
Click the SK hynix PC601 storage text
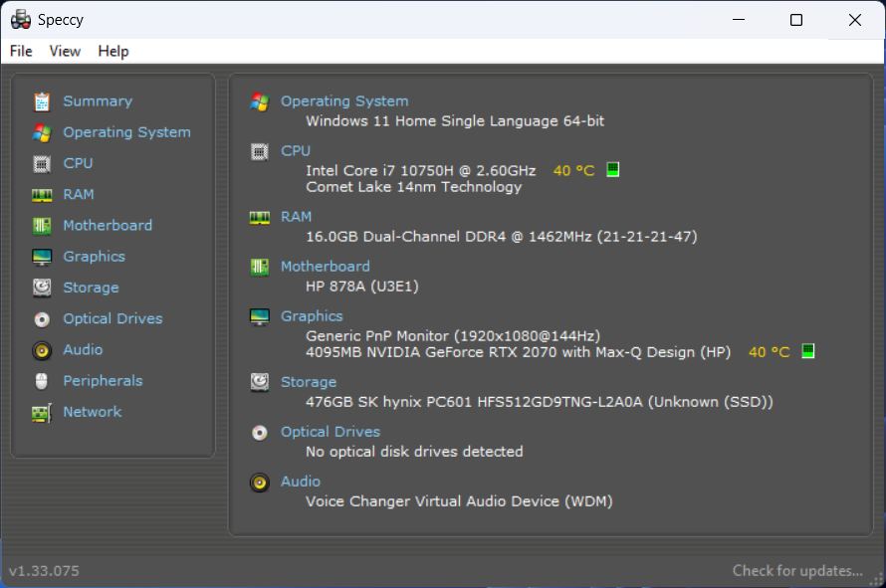[540, 402]
